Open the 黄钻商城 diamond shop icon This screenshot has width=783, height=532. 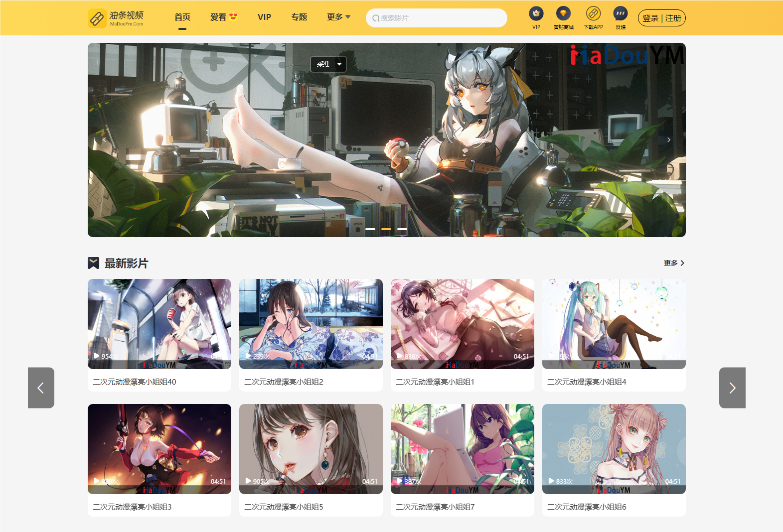563,13
